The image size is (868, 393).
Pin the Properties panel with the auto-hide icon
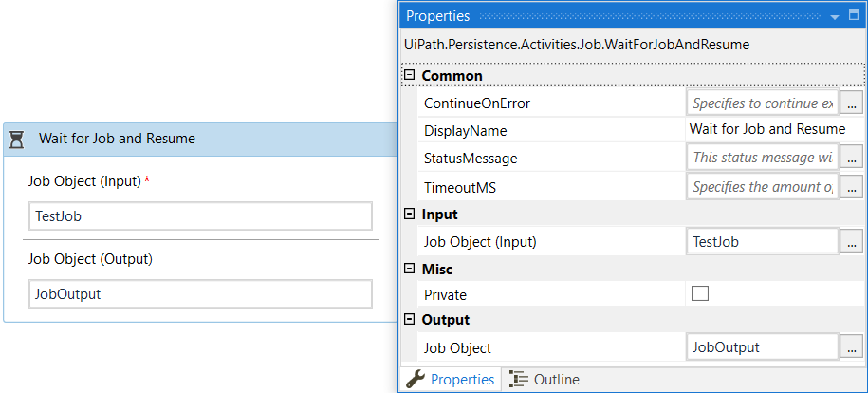[852, 16]
